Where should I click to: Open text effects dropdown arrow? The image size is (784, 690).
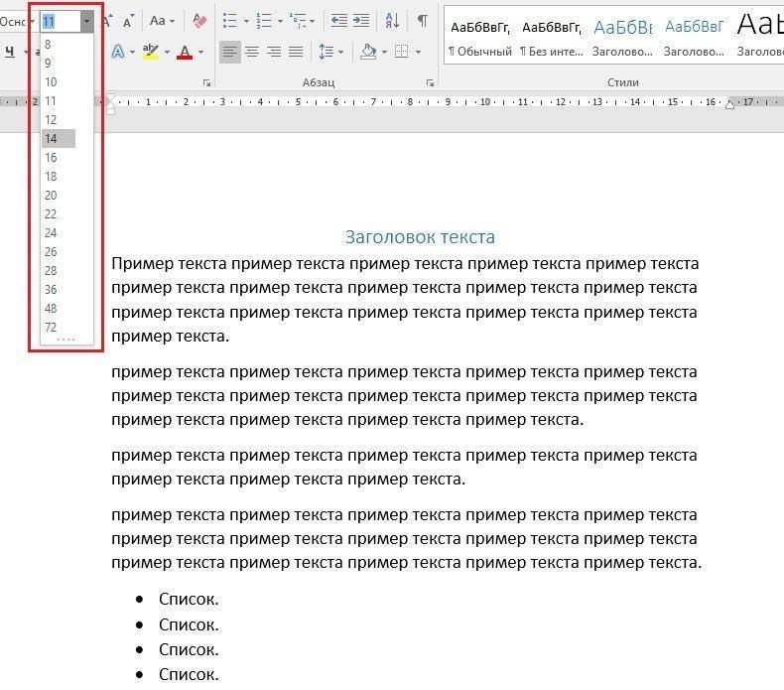132,52
